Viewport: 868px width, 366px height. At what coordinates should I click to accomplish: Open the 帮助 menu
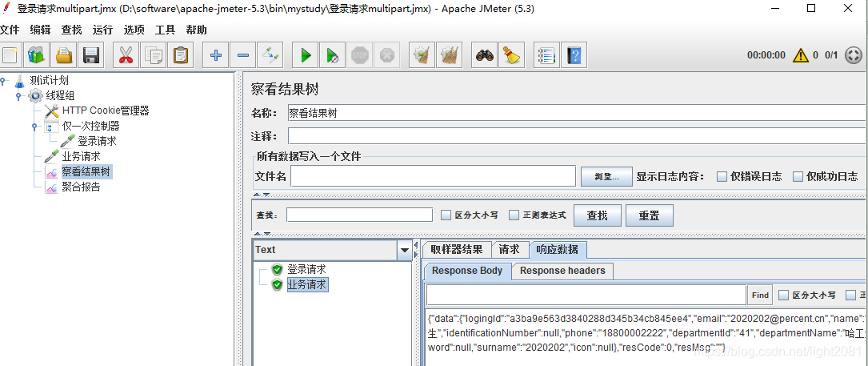click(196, 30)
